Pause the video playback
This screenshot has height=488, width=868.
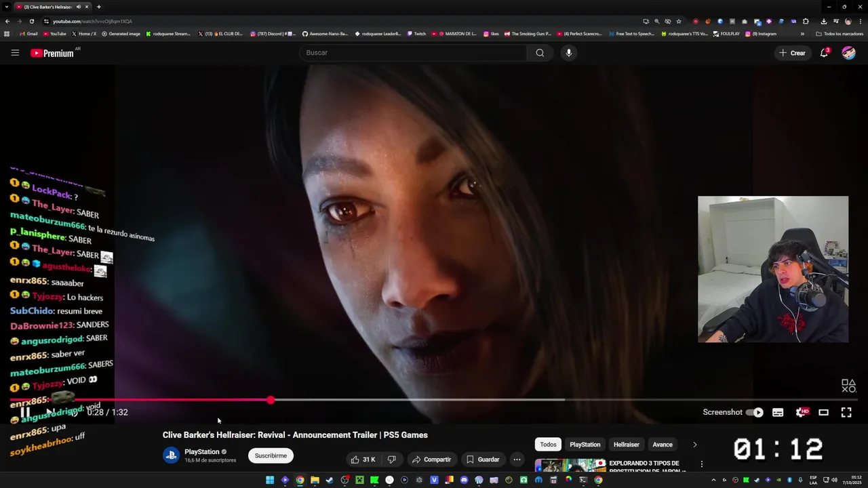[x=24, y=412]
